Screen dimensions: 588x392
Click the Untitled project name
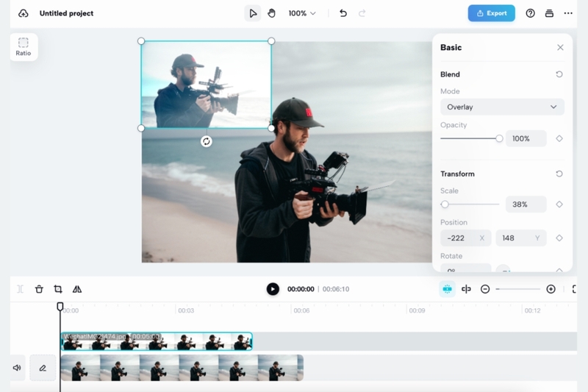click(x=66, y=13)
